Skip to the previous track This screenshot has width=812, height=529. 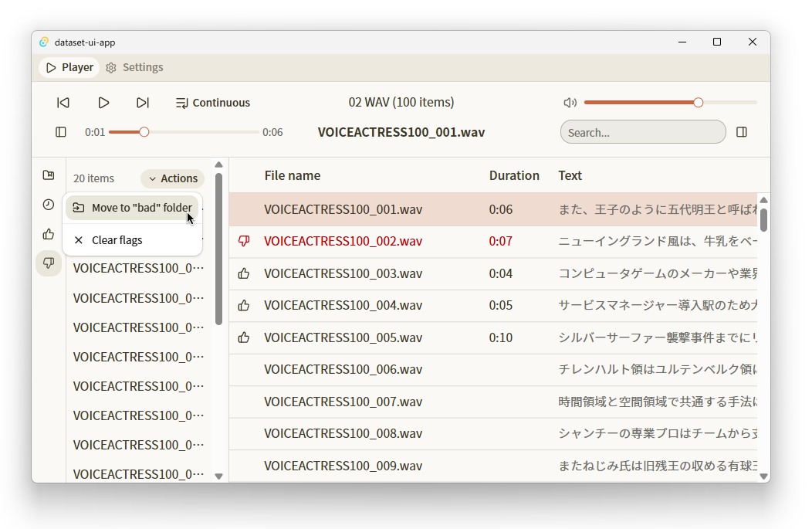(63, 103)
